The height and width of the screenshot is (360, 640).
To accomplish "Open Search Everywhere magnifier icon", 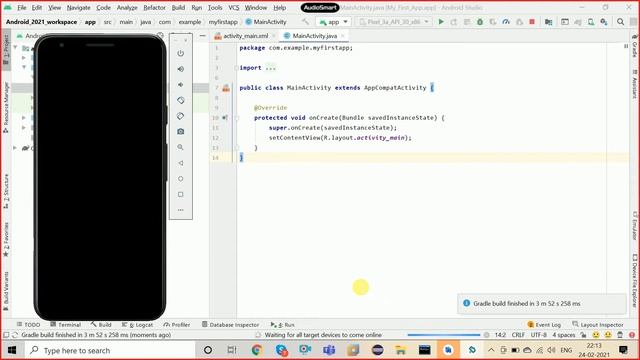I will click(x=620, y=22).
